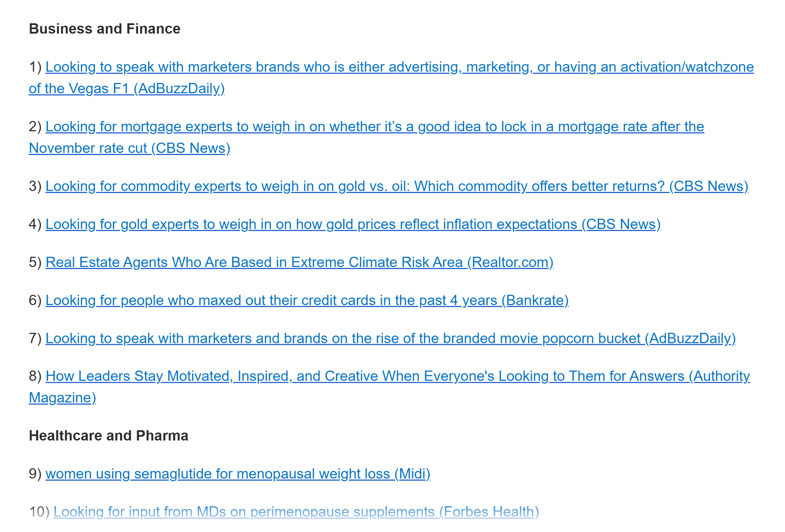Open the mortgage rate lock CBS News link
The width and height of the screenshot is (785, 532).
click(x=374, y=127)
